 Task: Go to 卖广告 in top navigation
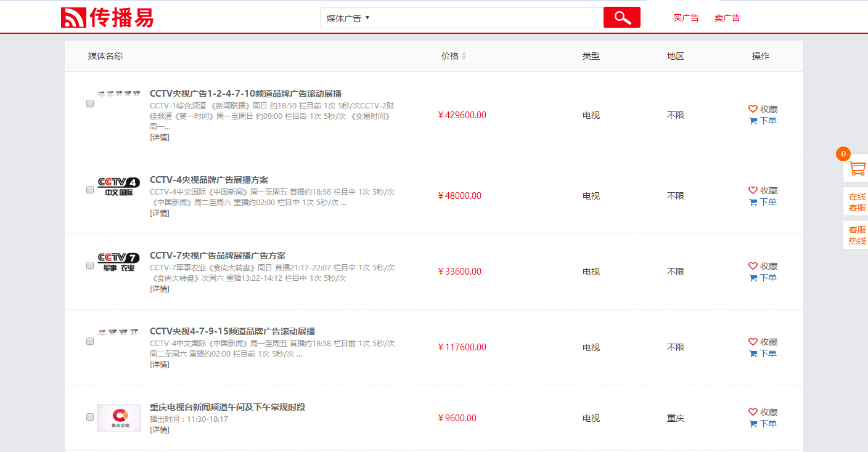coord(727,18)
